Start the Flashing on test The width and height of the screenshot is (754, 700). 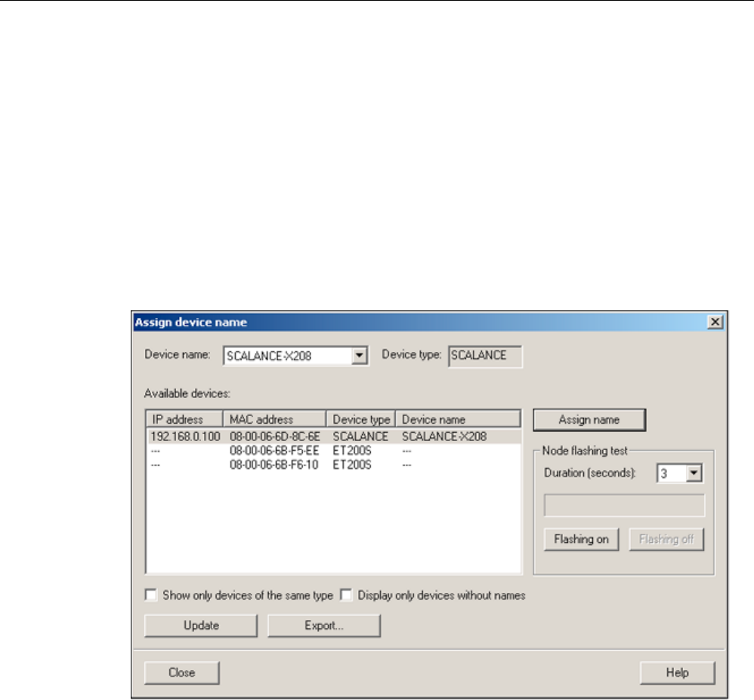[x=581, y=539]
